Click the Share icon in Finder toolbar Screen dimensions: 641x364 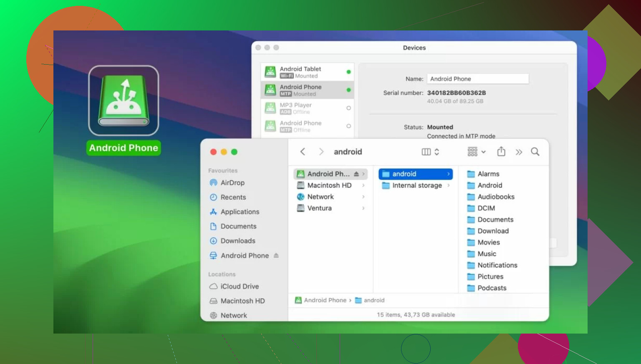pos(501,152)
